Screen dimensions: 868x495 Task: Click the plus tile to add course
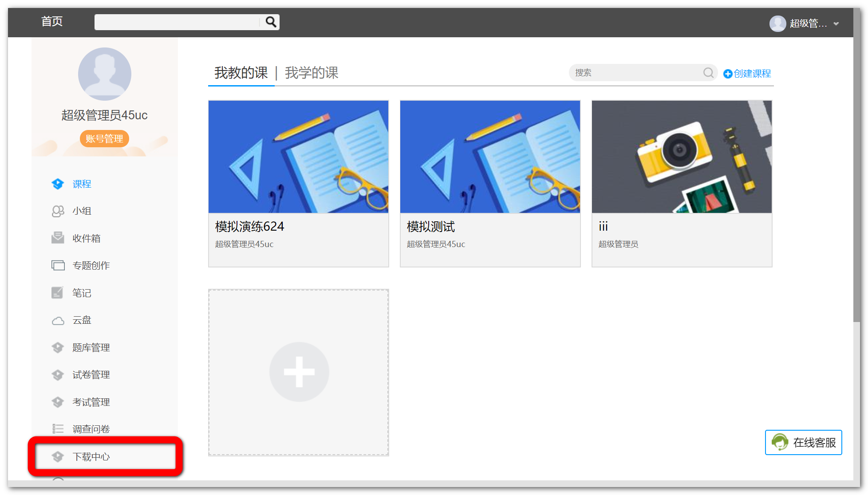tap(299, 372)
